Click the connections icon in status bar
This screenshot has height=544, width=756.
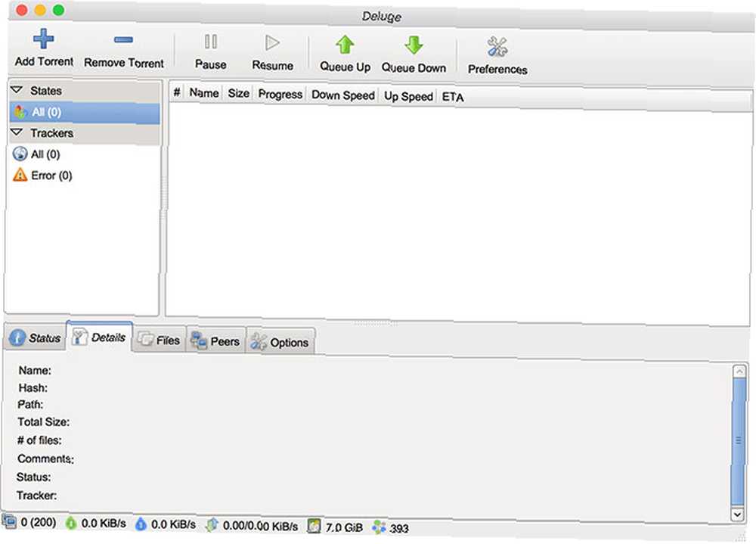(8, 521)
